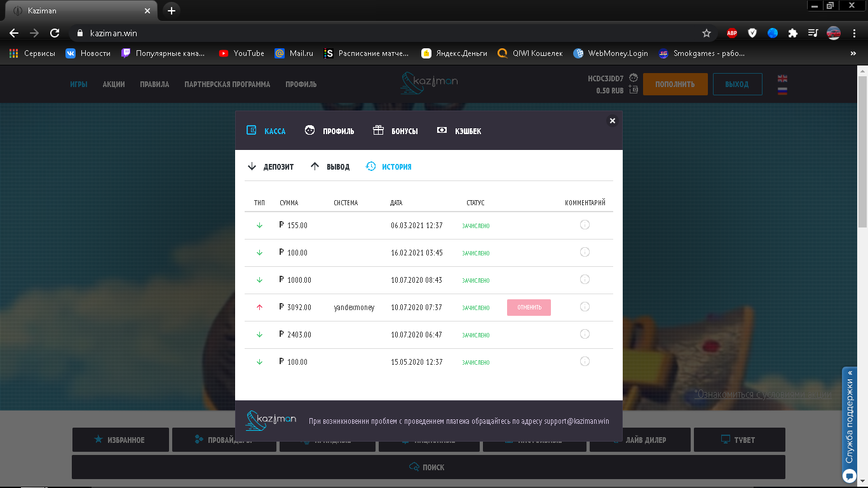The width and height of the screenshot is (868, 488).
Task: Open the shield extension icon
Action: (752, 33)
